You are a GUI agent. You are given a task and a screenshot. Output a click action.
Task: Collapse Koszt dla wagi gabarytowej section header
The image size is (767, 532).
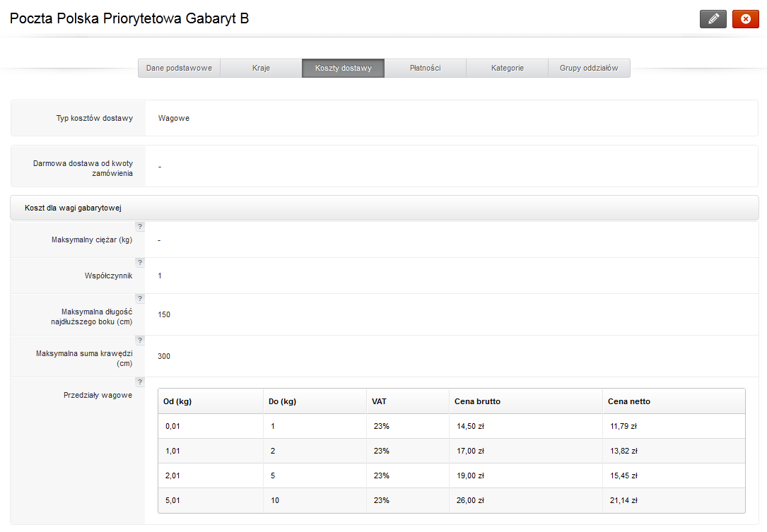[385, 208]
